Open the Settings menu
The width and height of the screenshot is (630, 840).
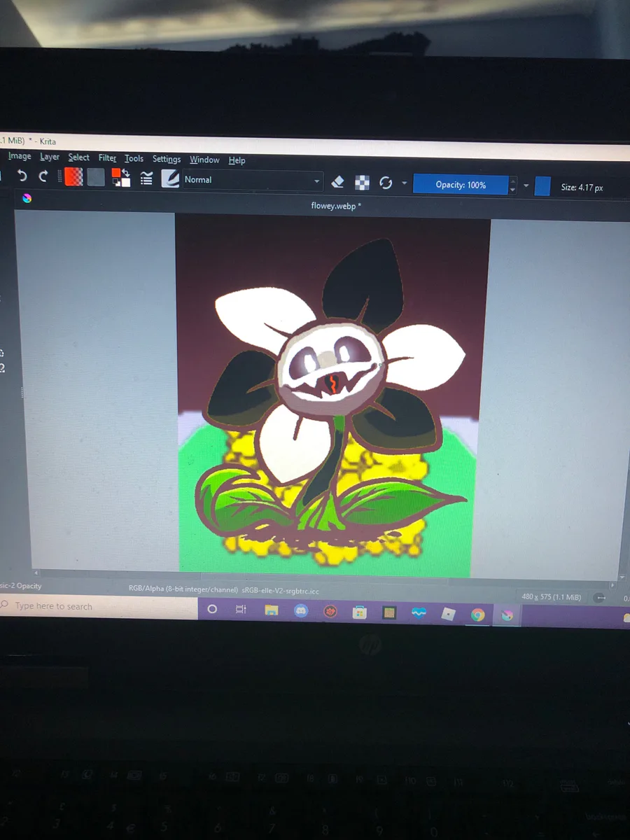click(x=167, y=160)
